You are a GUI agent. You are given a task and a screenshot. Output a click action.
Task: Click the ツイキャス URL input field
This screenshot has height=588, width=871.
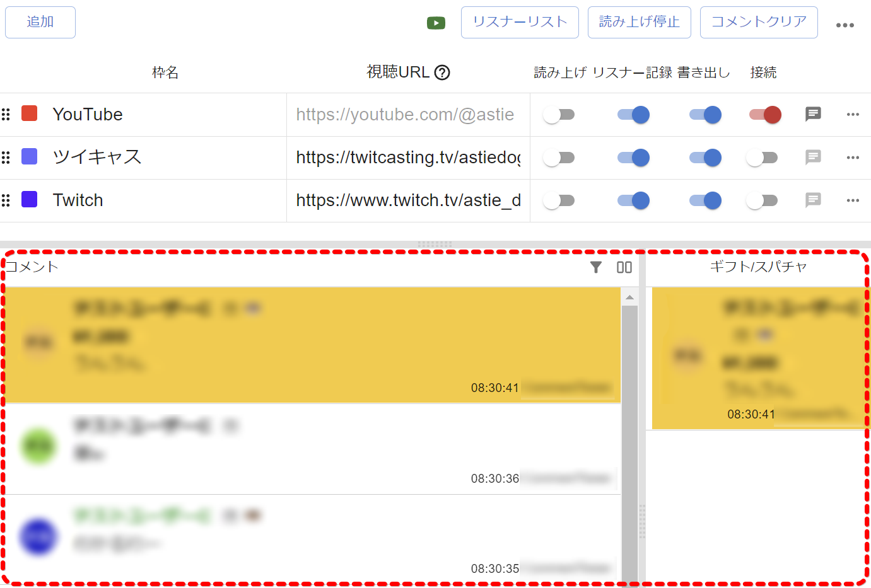click(408, 158)
